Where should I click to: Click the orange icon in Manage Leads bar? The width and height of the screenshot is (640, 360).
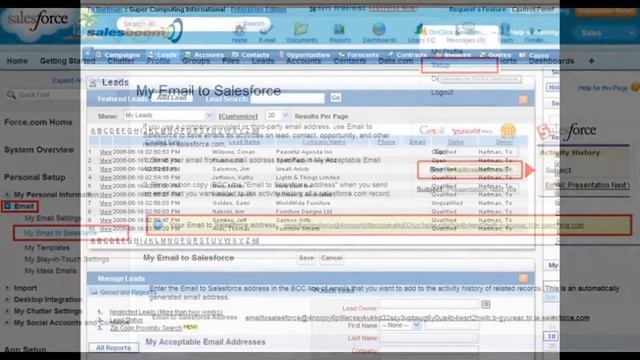coord(523,278)
